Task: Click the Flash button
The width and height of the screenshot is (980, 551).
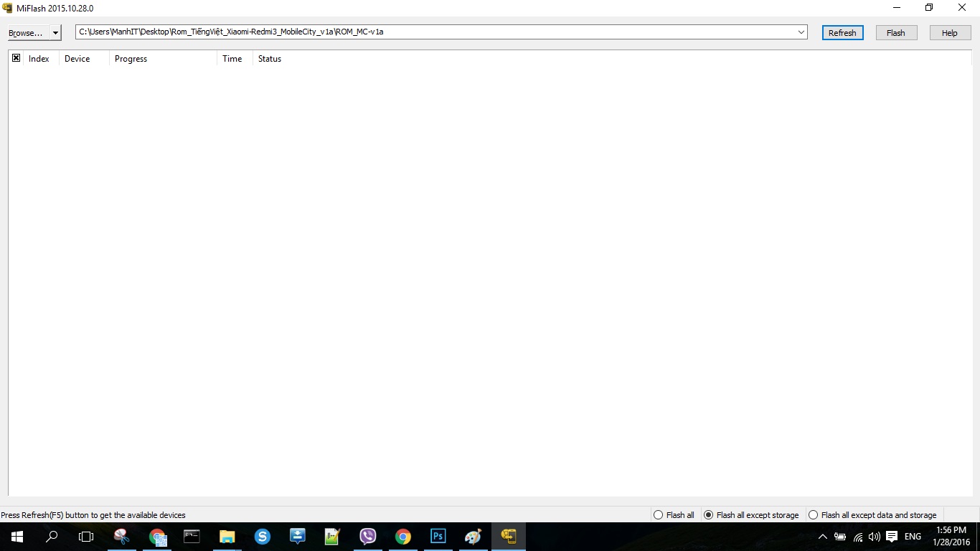Action: pyautogui.click(x=896, y=33)
